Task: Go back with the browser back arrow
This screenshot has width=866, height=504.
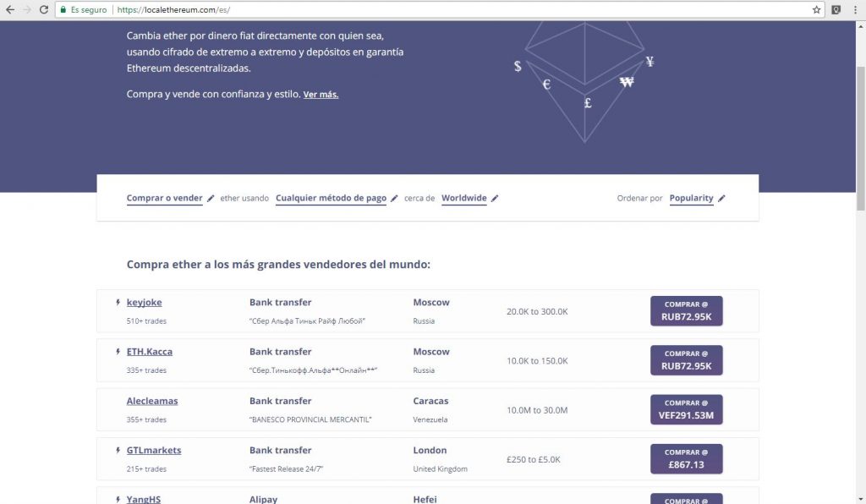Action: (x=10, y=10)
